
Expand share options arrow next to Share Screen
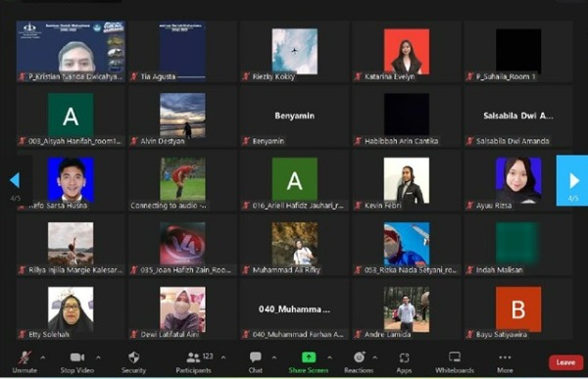point(329,357)
